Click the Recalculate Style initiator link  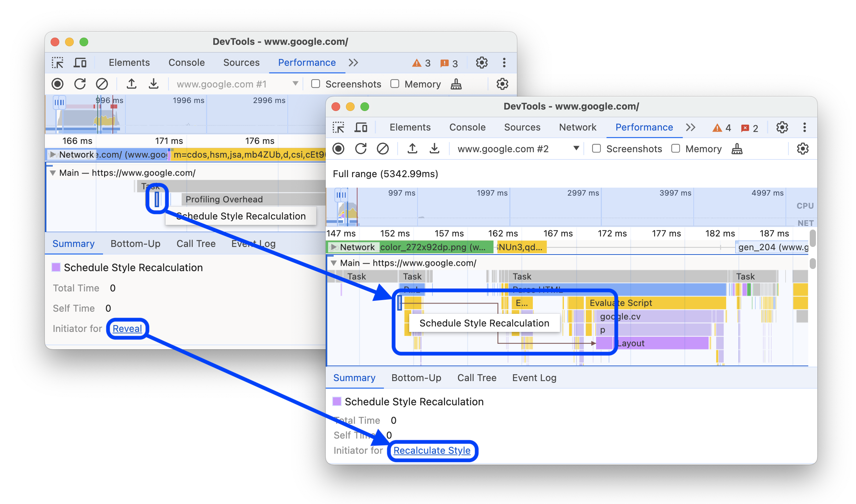click(x=433, y=450)
